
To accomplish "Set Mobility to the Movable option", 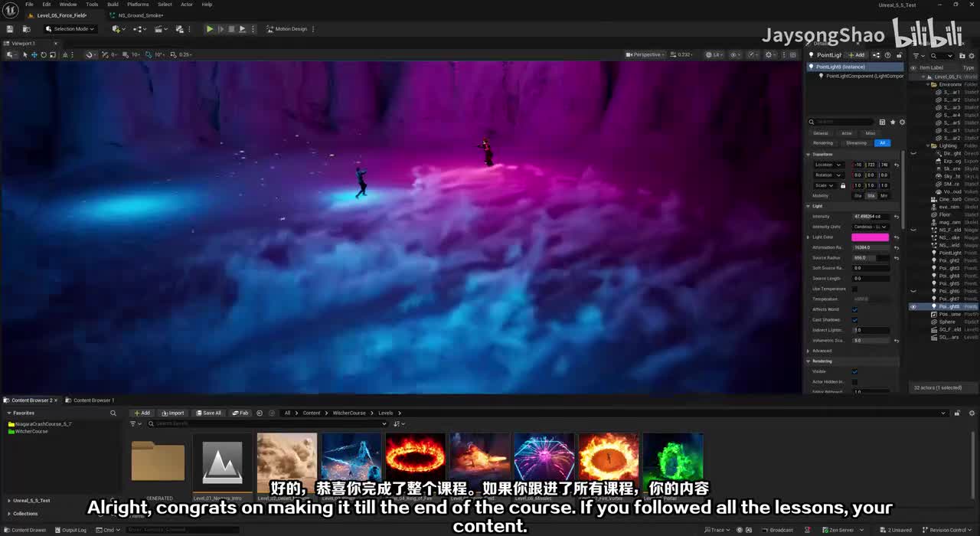I will [884, 195].
